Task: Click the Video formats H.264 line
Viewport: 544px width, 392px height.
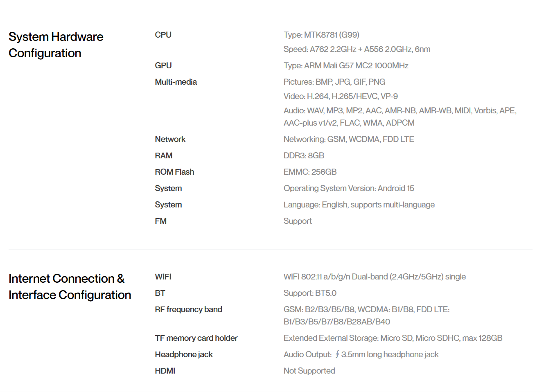Action: click(x=340, y=97)
